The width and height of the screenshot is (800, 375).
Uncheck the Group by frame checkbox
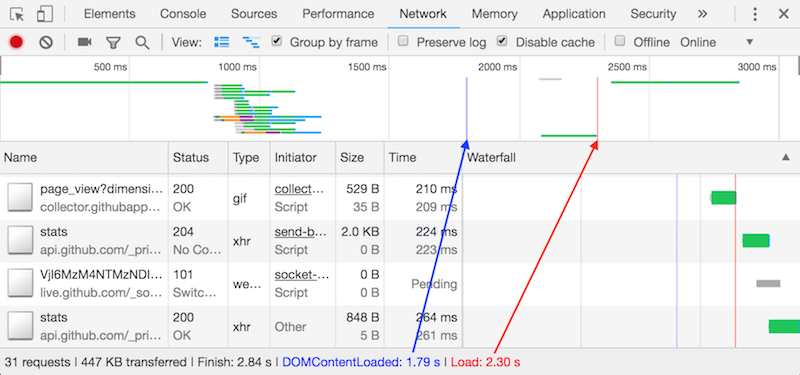(x=277, y=41)
